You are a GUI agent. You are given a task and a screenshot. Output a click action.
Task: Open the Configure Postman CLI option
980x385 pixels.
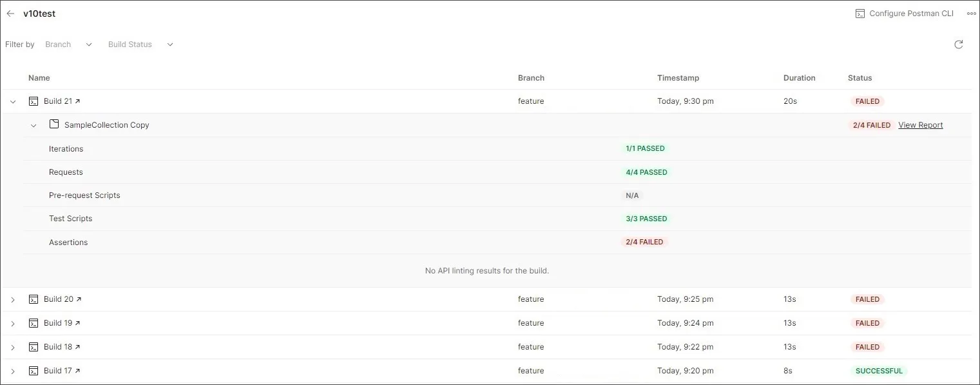[x=904, y=14]
